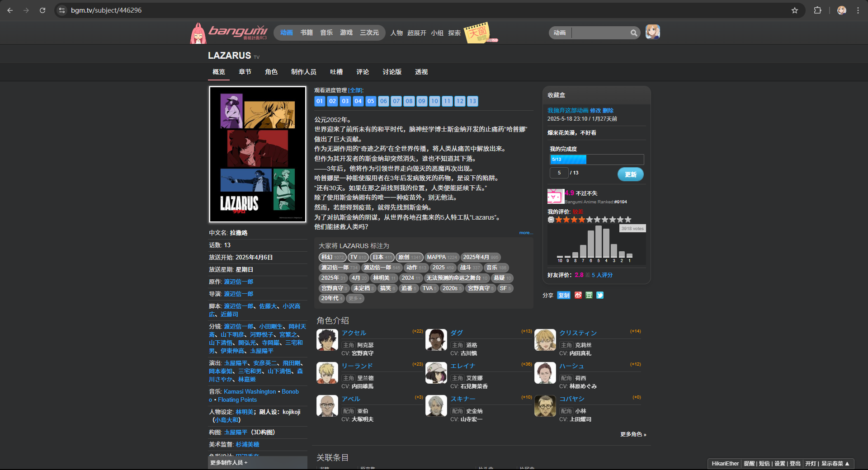The image size is (868, 470).
Task: Switch to 角色 tab
Action: pos(271,72)
